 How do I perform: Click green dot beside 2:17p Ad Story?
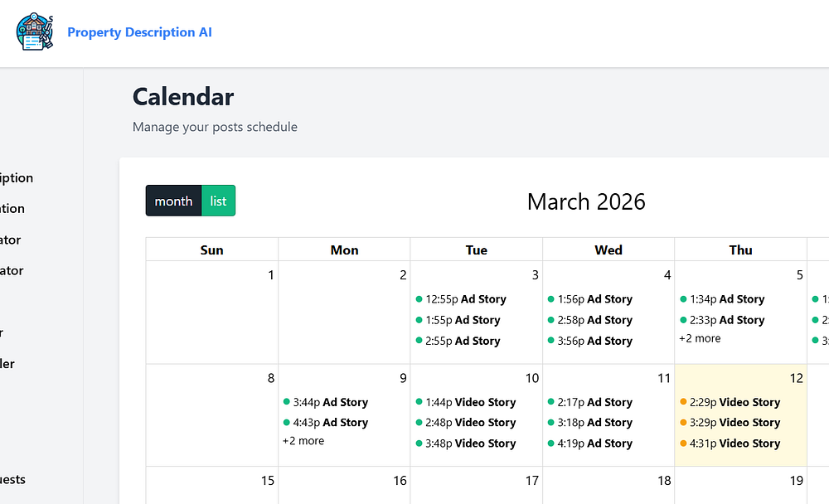[551, 402]
